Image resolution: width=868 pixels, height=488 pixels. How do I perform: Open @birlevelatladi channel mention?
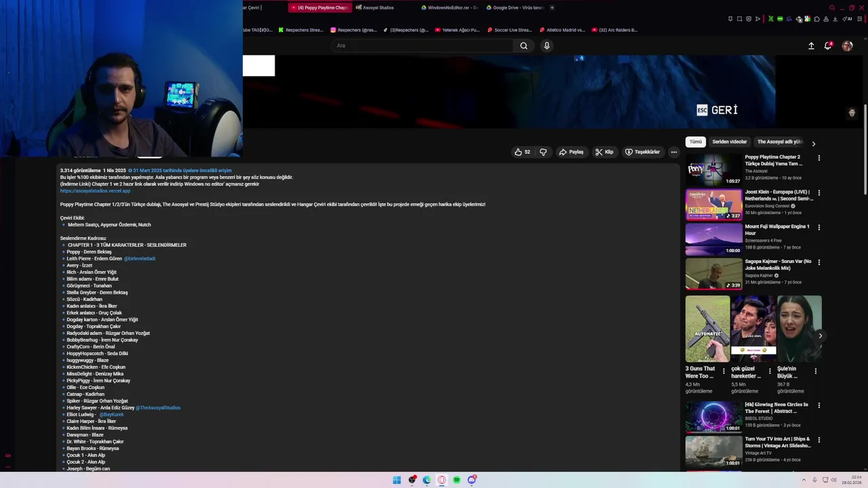140,258
